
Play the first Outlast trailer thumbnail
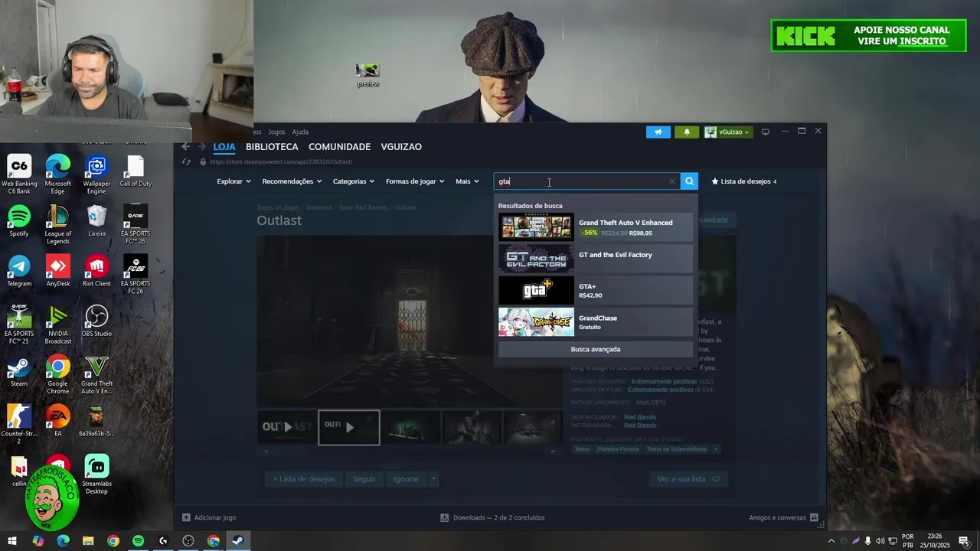[x=287, y=427]
